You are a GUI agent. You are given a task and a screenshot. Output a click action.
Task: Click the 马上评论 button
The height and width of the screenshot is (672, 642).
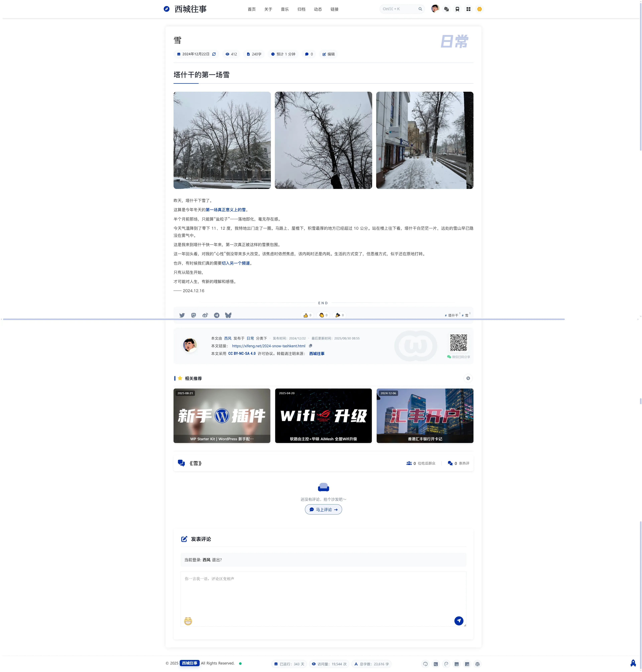point(323,510)
